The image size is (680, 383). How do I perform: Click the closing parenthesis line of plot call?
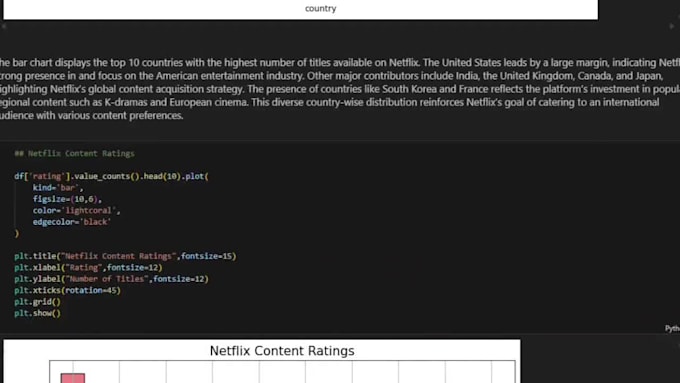point(17,233)
